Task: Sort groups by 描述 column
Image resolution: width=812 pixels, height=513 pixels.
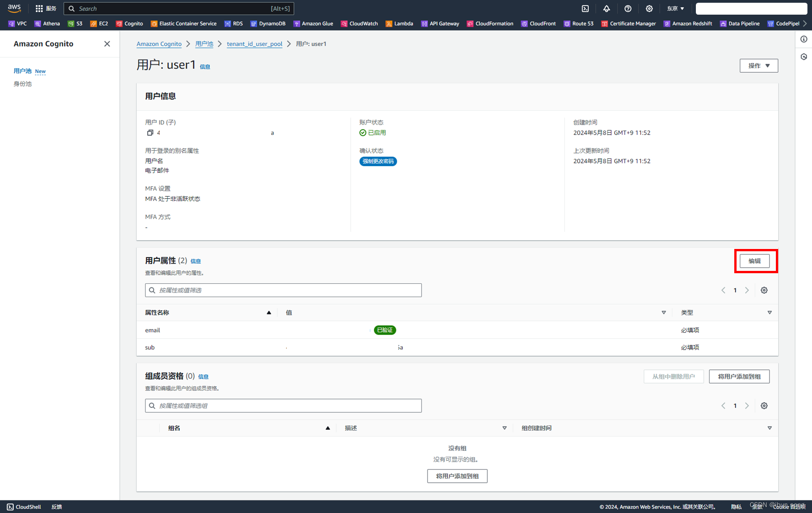Action: coord(505,428)
